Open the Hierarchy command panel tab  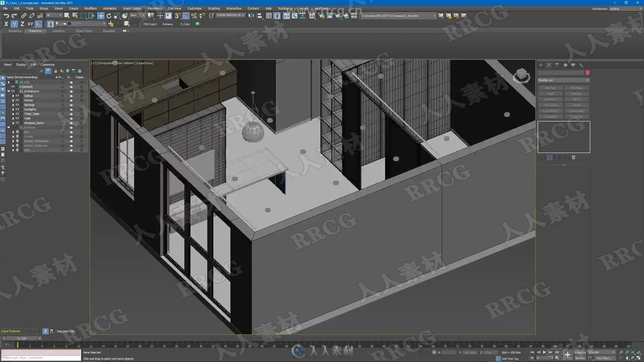click(557, 65)
